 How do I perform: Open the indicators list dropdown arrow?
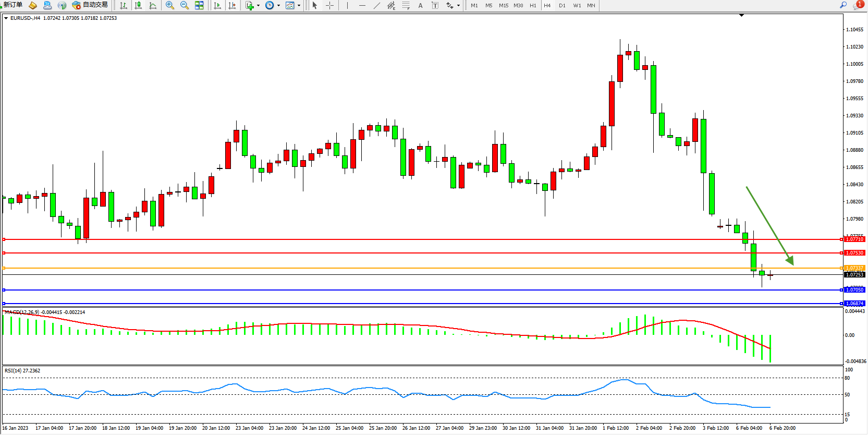click(x=258, y=6)
